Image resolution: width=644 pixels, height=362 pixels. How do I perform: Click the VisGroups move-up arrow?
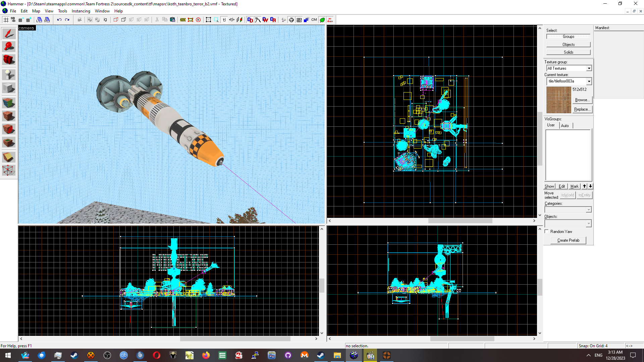(585, 186)
